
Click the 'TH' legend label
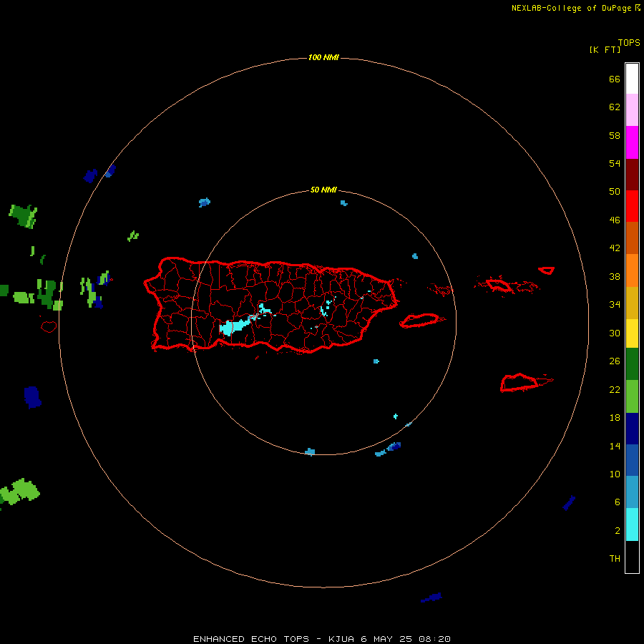pyautogui.click(x=615, y=559)
